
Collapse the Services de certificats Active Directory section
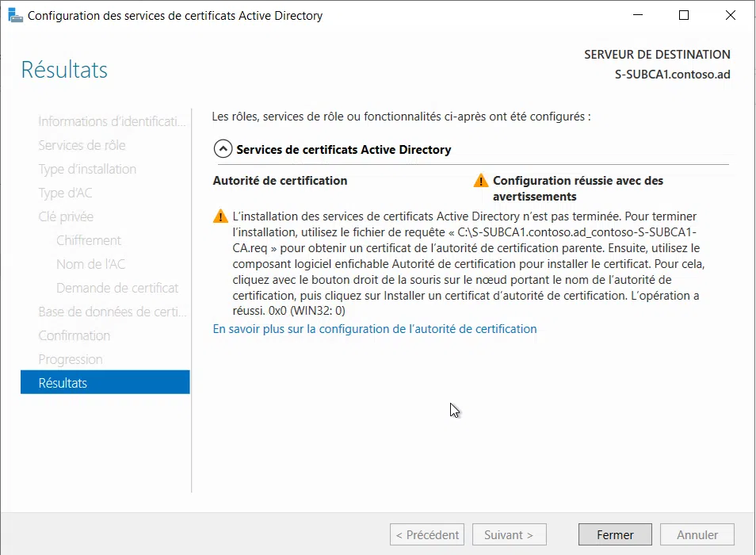[x=222, y=148]
